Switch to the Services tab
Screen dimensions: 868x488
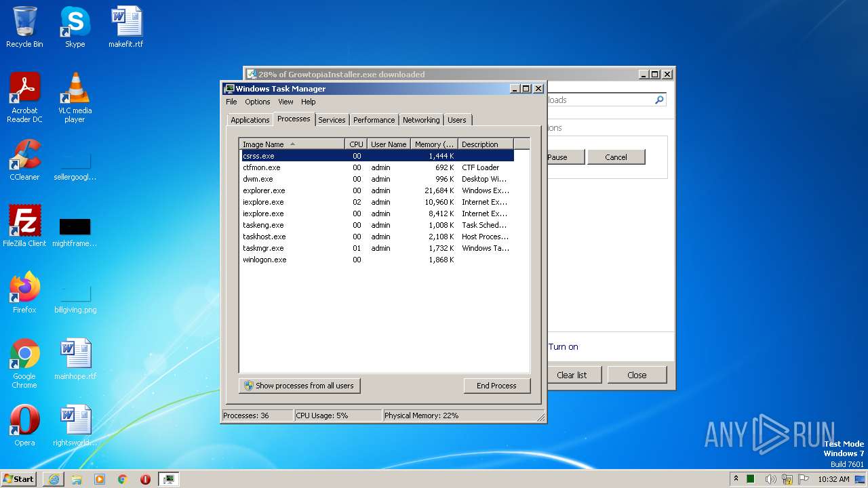[x=332, y=120]
